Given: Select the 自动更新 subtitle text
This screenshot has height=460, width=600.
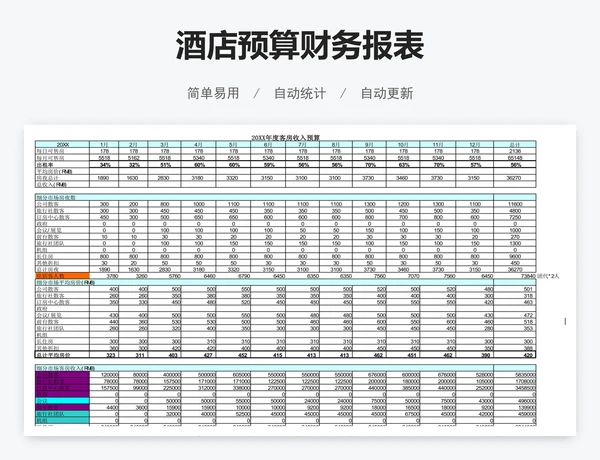Looking at the screenshot, I should click(x=387, y=93).
